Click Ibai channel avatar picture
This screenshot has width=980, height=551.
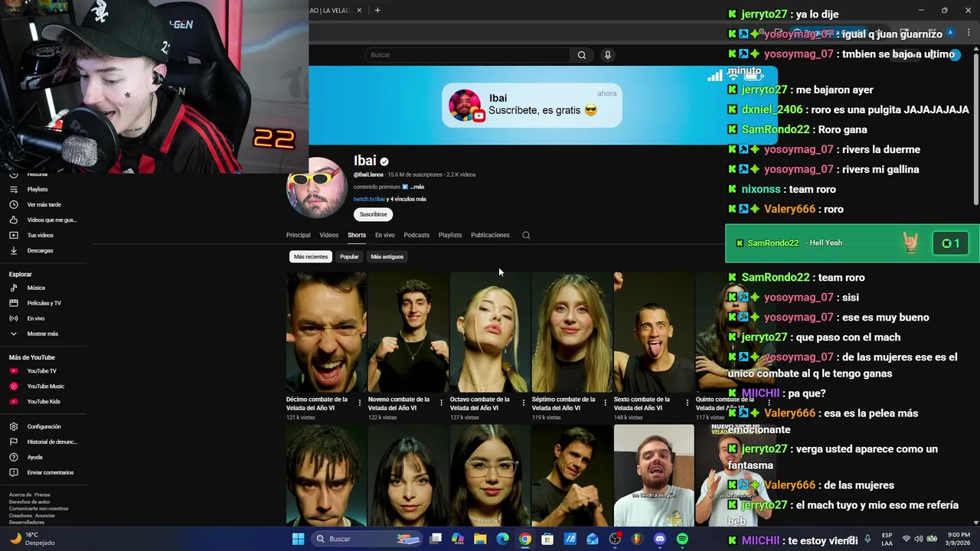point(316,188)
